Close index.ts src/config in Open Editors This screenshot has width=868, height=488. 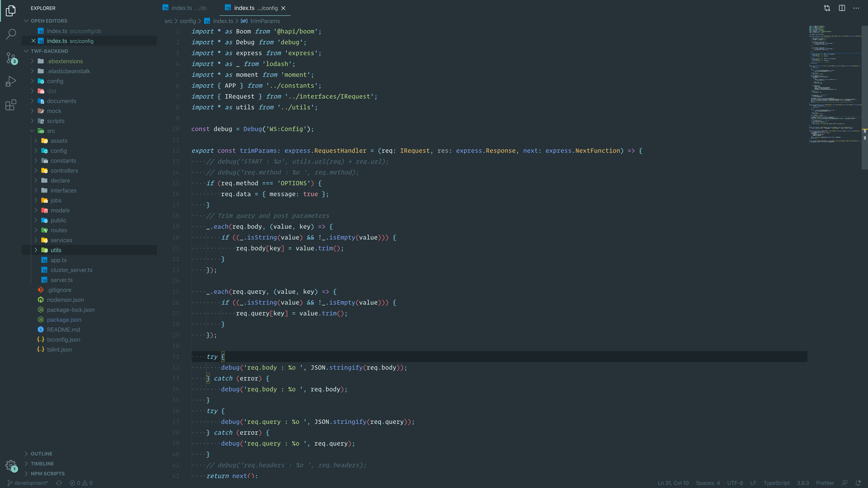pos(33,41)
